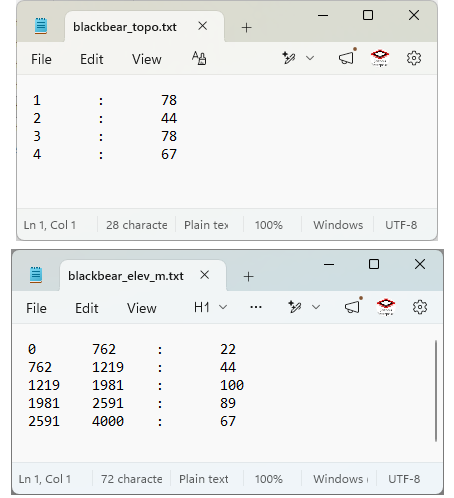Open H1 heading dropdown in elev_m window
The image size is (454, 498).
[211, 307]
